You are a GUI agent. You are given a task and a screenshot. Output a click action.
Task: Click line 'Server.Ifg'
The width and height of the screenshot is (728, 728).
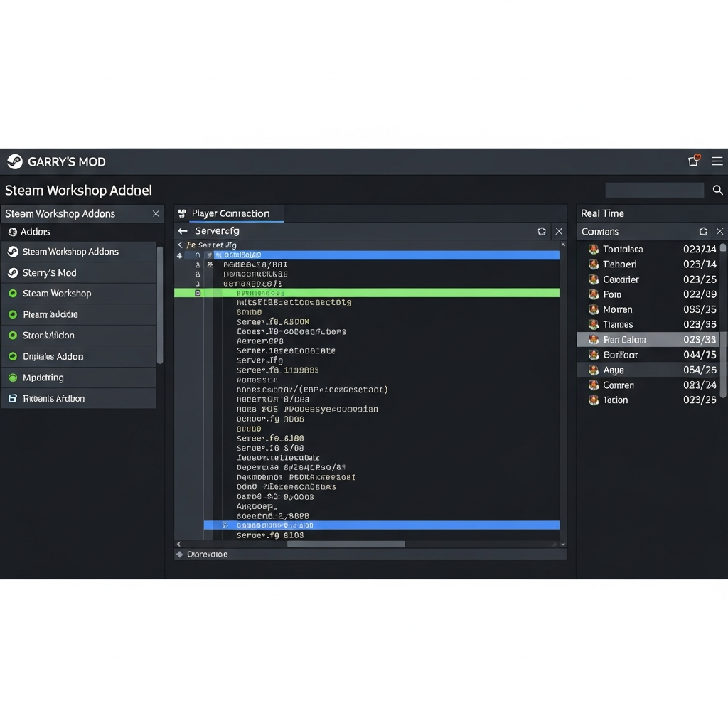259,360
